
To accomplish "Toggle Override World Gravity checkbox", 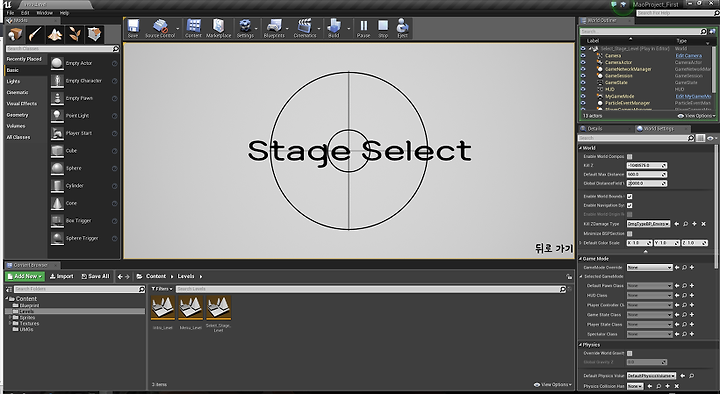I will 630,353.
